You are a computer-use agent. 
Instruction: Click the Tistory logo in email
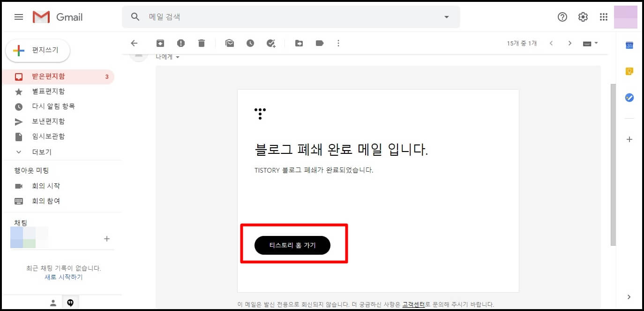260,114
